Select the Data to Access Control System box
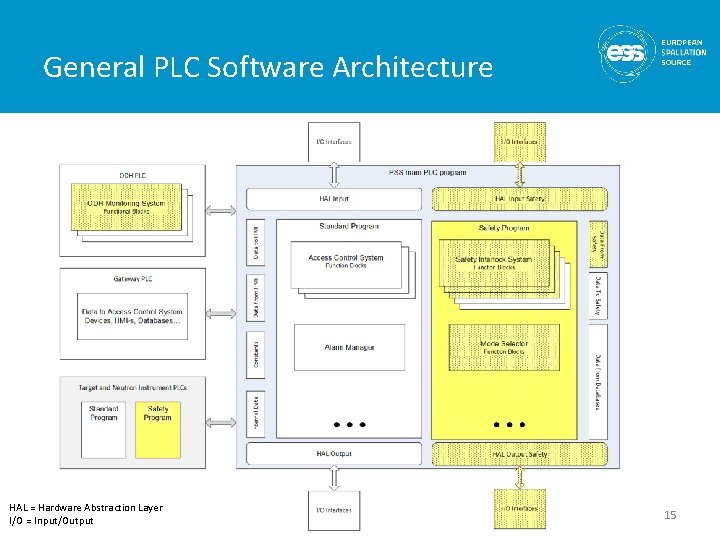The image size is (720, 540). (x=132, y=316)
